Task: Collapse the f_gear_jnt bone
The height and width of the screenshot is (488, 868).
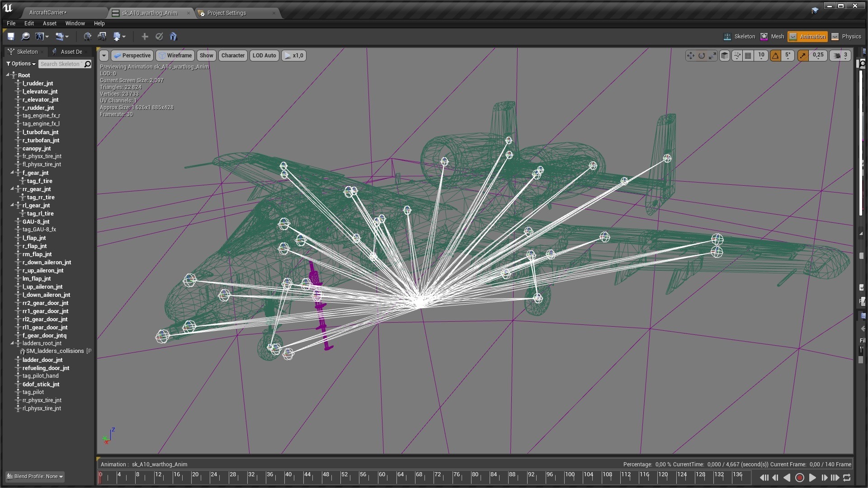Action: 12,173
